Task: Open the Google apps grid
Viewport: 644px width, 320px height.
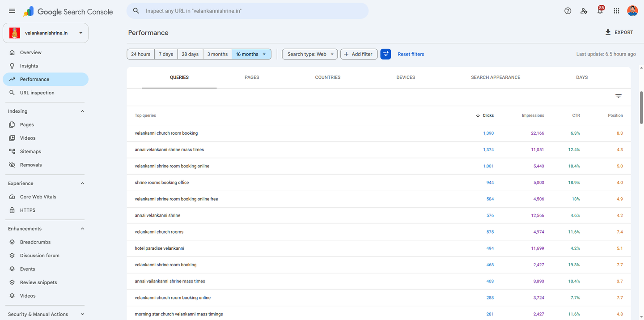Action: (x=616, y=11)
